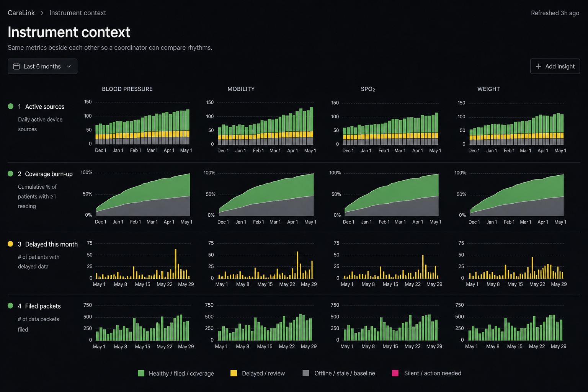This screenshot has height=392, width=588.
Task: Click the Instrument context page heading
Action: (69, 32)
